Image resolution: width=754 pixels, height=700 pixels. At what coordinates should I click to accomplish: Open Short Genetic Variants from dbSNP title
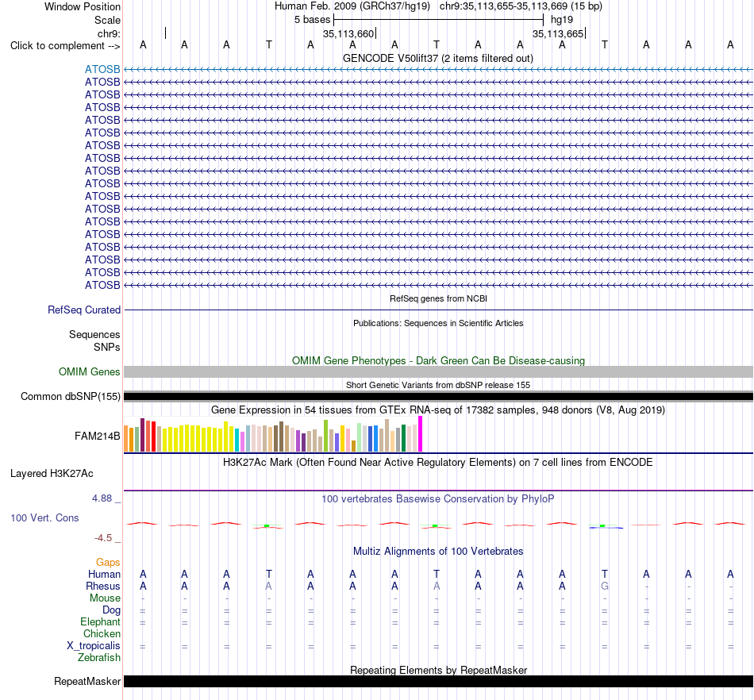(x=438, y=385)
